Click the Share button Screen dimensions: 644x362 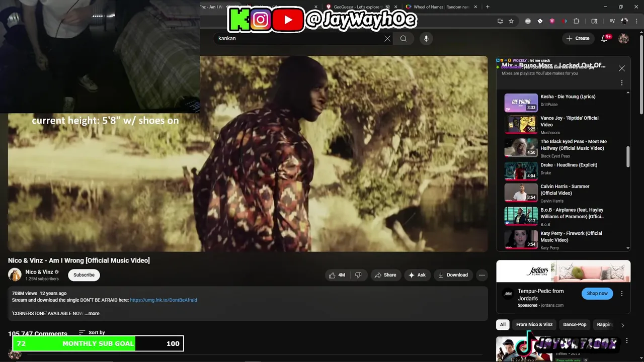pos(385,275)
